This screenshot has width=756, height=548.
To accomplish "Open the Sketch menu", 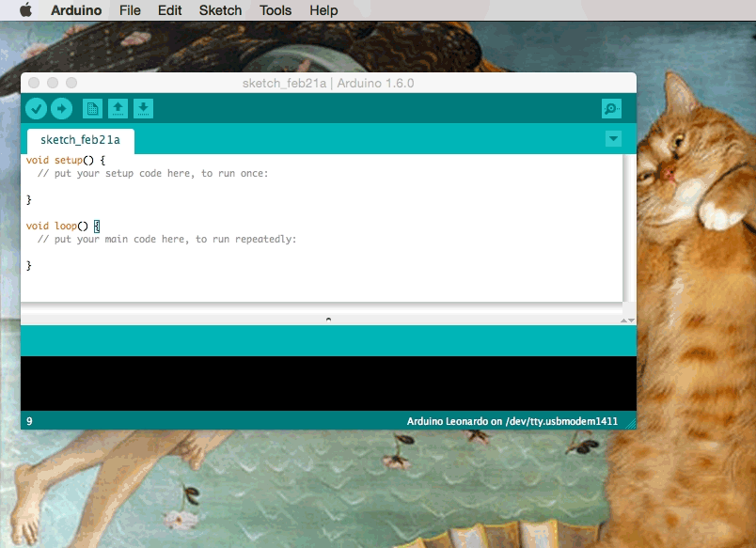I will pyautogui.click(x=220, y=10).
